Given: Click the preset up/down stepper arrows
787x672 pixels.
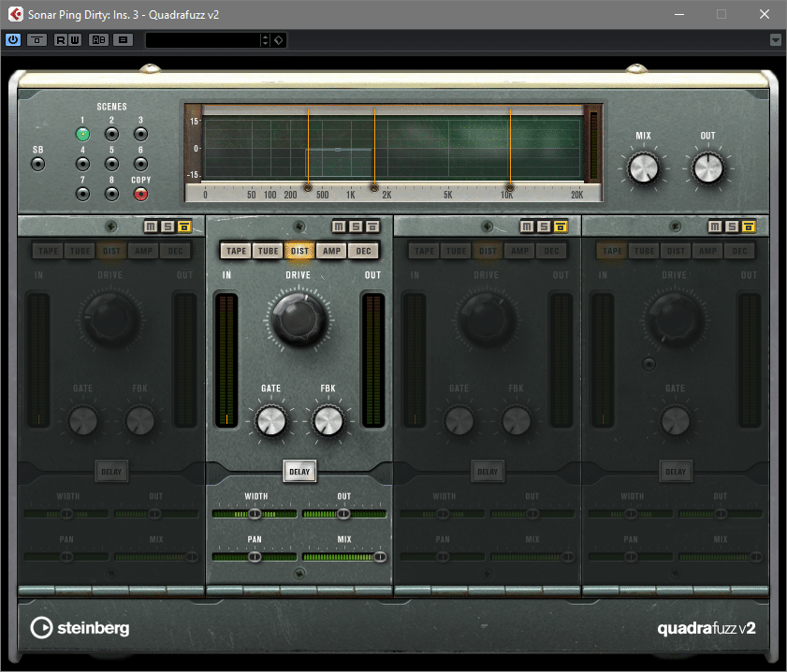Looking at the screenshot, I should point(266,40).
